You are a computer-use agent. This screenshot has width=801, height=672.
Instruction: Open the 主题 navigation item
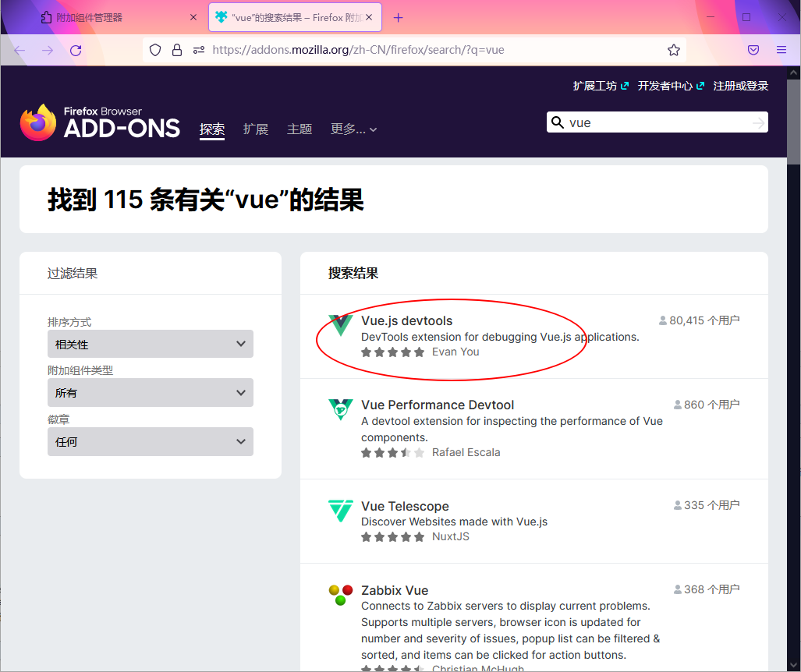coord(299,129)
